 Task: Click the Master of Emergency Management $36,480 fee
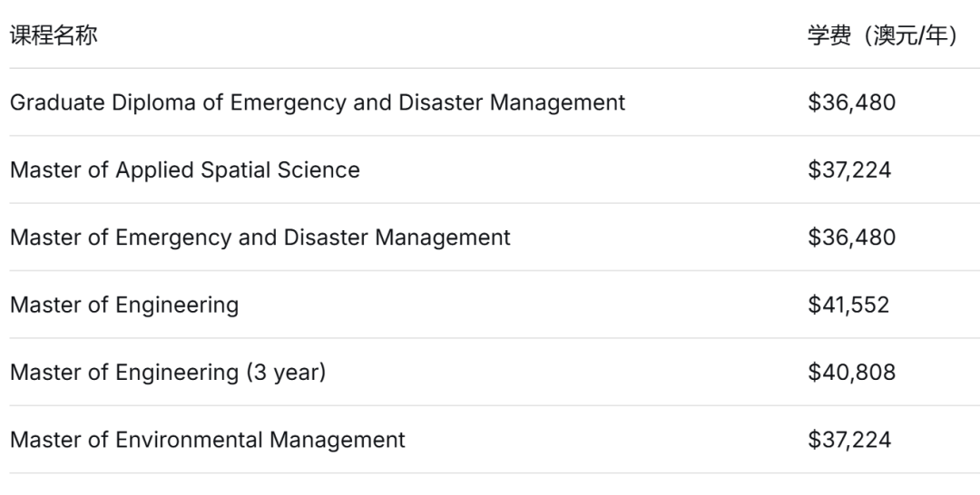[x=851, y=238]
